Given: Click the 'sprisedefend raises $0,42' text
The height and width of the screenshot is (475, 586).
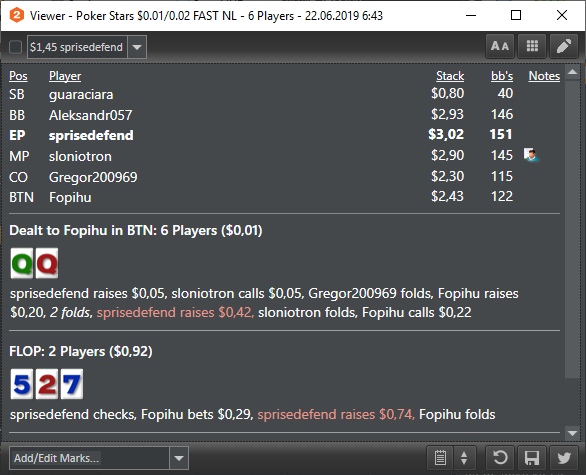Looking at the screenshot, I should pyautogui.click(x=175, y=312).
